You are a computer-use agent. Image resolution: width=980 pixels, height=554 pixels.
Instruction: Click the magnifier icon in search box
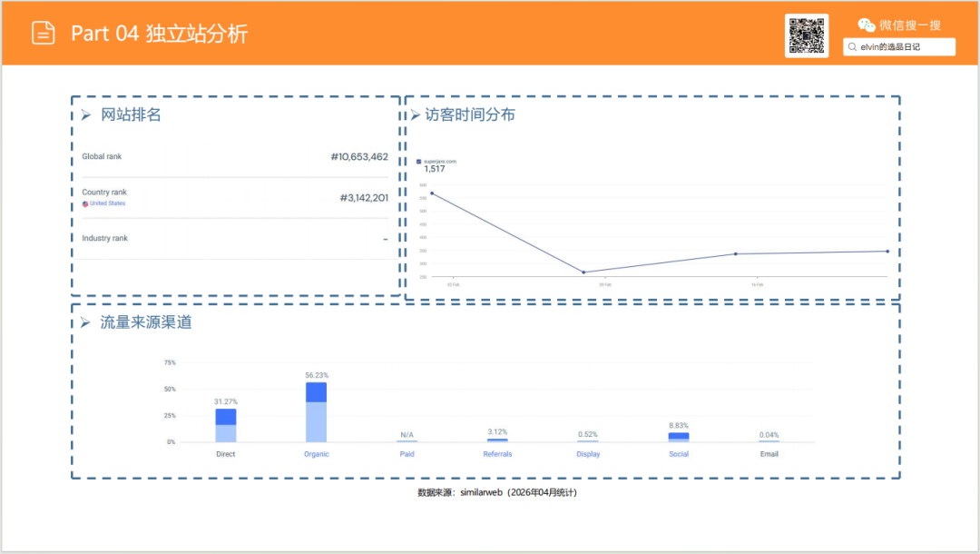coord(853,46)
